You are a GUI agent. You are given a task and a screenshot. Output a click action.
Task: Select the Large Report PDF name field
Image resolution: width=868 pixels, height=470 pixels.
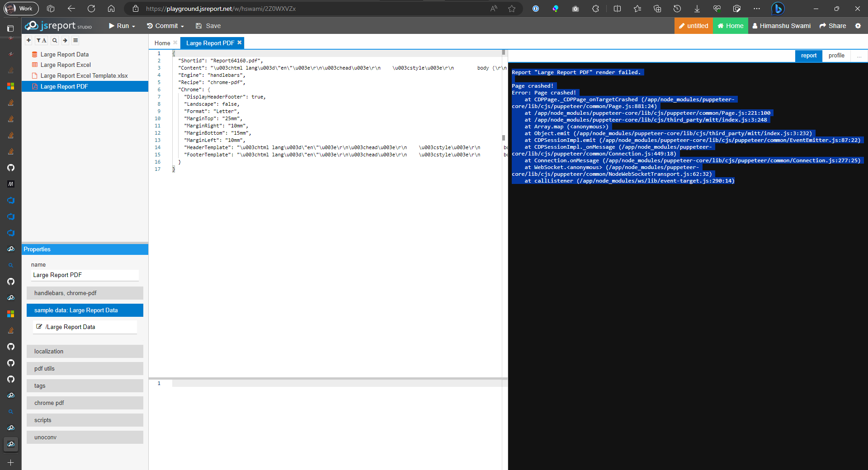pos(85,275)
